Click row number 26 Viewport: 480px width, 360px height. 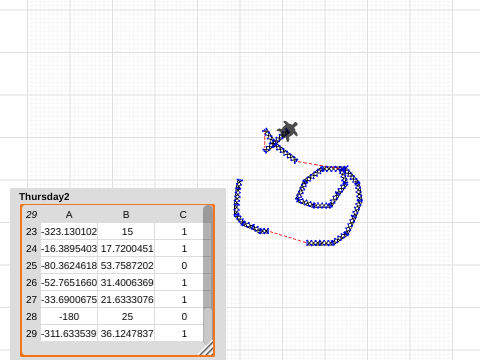click(31, 283)
